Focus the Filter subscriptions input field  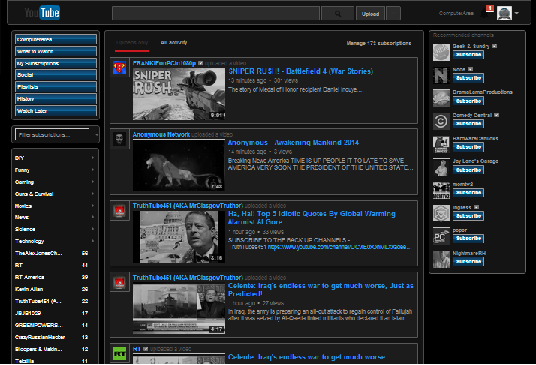point(53,135)
